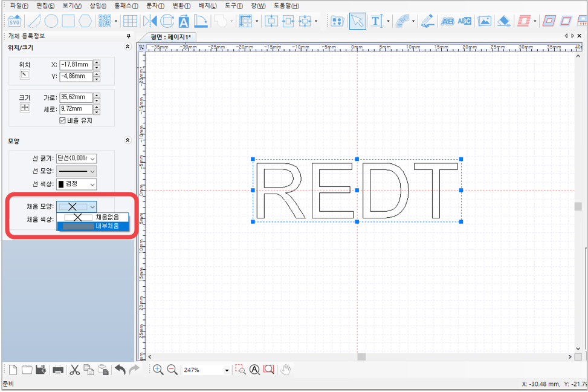This screenshot has width=588, height=392.
Task: Save the document with disk icon
Action: (41, 370)
